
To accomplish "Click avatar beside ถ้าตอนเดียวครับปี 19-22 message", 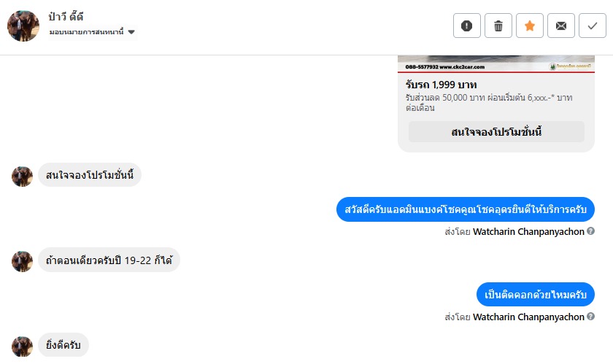I will 23,261.
